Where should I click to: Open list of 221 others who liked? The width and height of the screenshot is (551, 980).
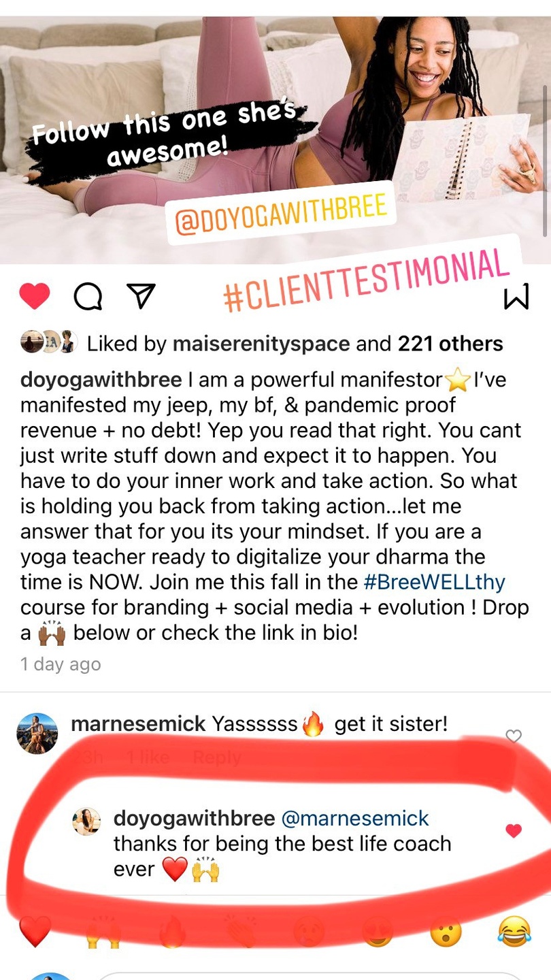tap(450, 344)
